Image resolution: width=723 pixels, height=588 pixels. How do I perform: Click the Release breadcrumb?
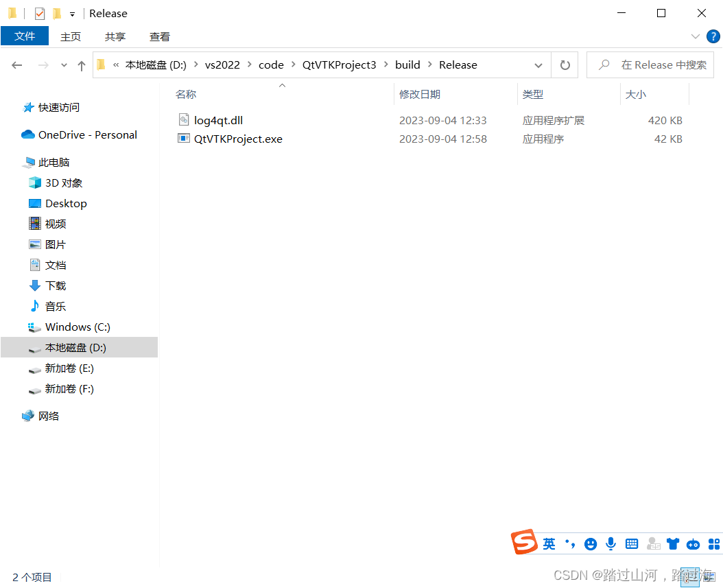pos(458,65)
